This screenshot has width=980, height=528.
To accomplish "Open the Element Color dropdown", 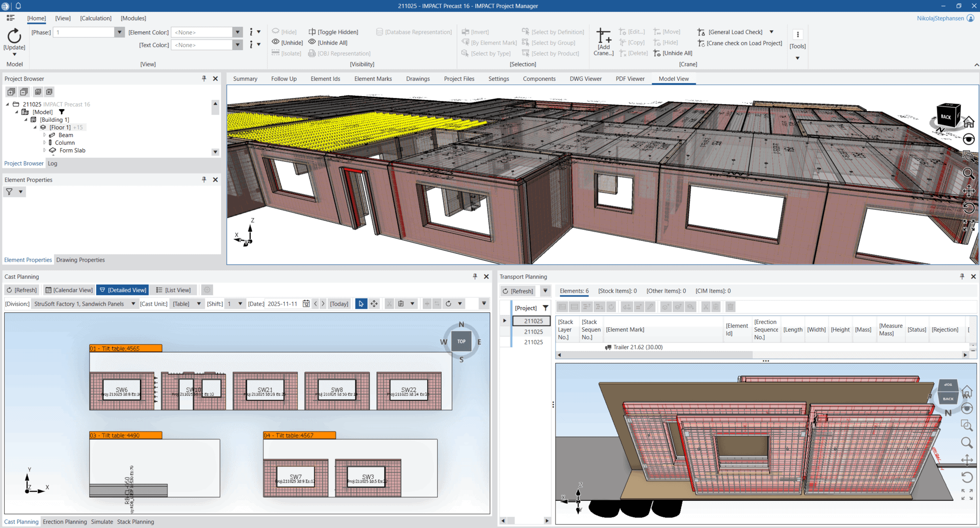I will tap(238, 32).
